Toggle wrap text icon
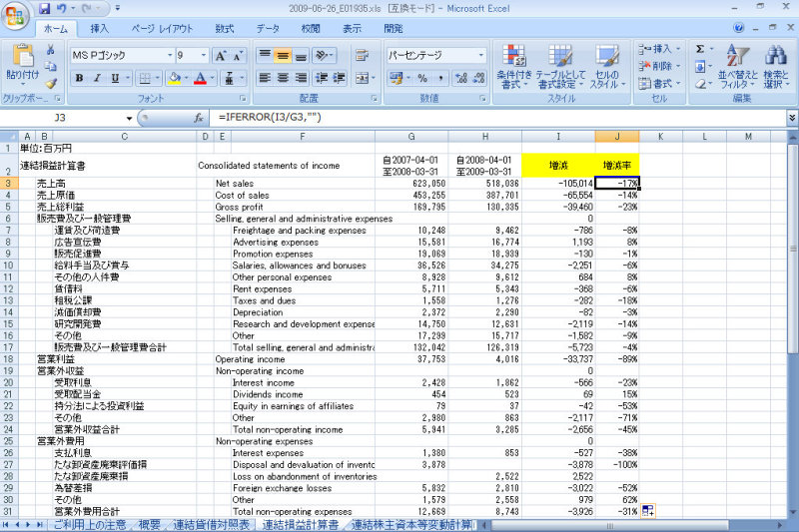Image resolution: width=799 pixels, height=532 pixels. point(362,55)
